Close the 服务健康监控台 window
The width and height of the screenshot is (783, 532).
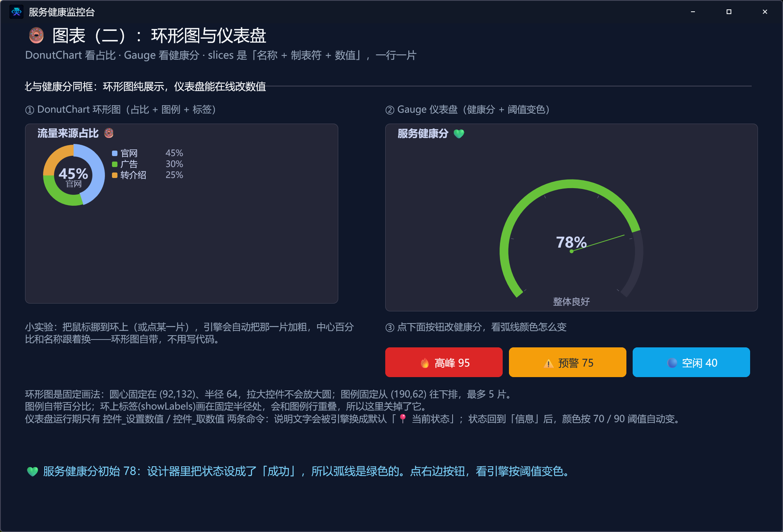pos(765,12)
